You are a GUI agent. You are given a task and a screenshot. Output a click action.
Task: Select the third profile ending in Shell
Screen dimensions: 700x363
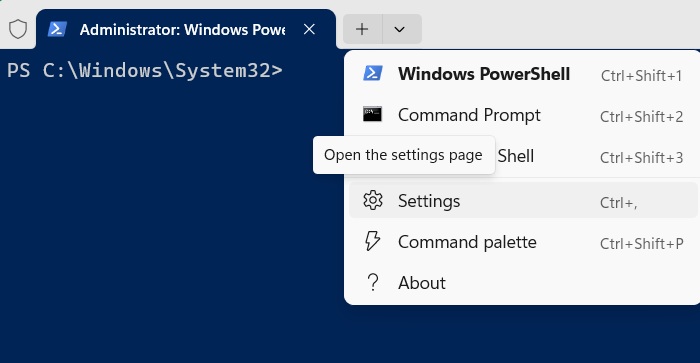(523, 156)
